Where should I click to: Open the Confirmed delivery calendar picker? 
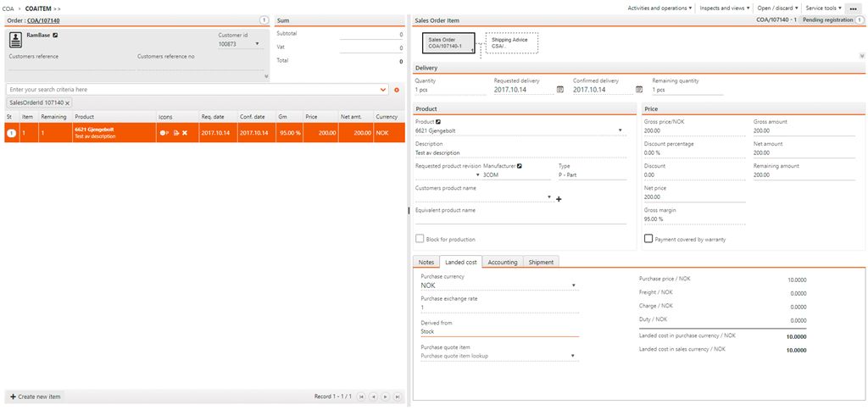[x=638, y=89]
